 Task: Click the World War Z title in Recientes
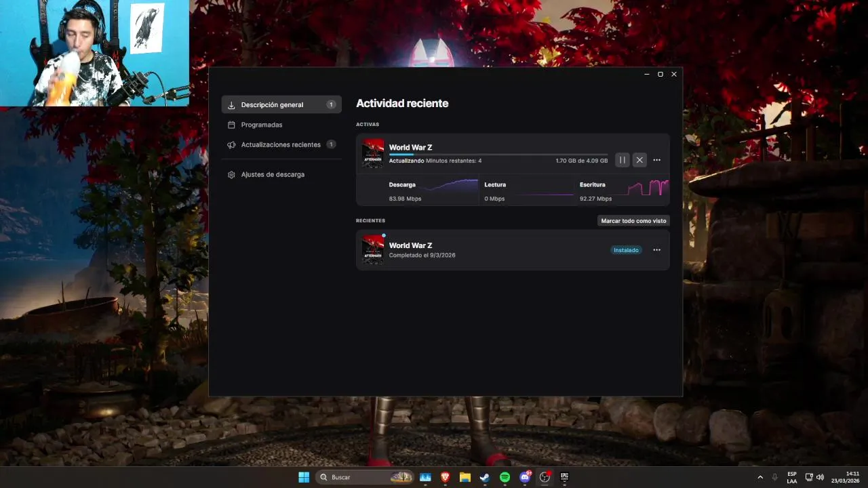pyautogui.click(x=410, y=245)
